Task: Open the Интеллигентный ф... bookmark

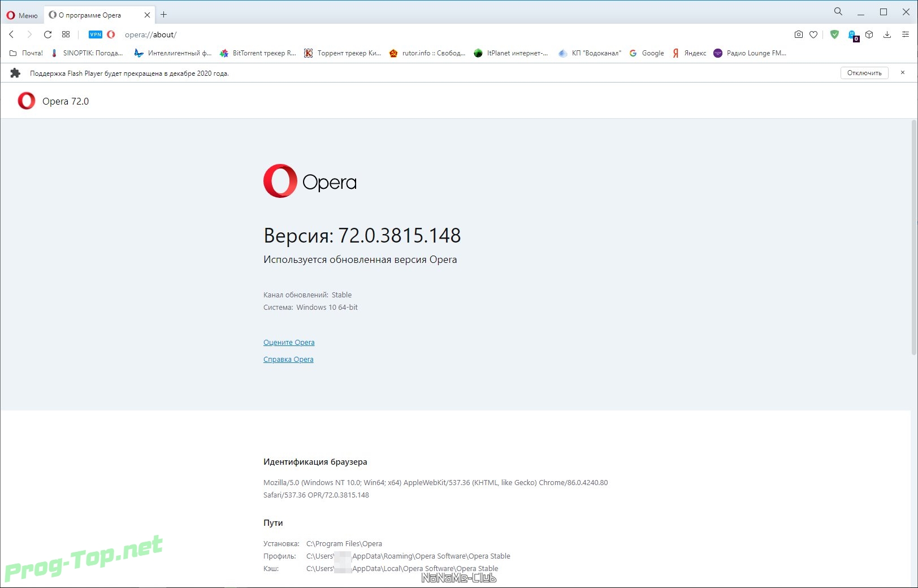Action: 172,53
